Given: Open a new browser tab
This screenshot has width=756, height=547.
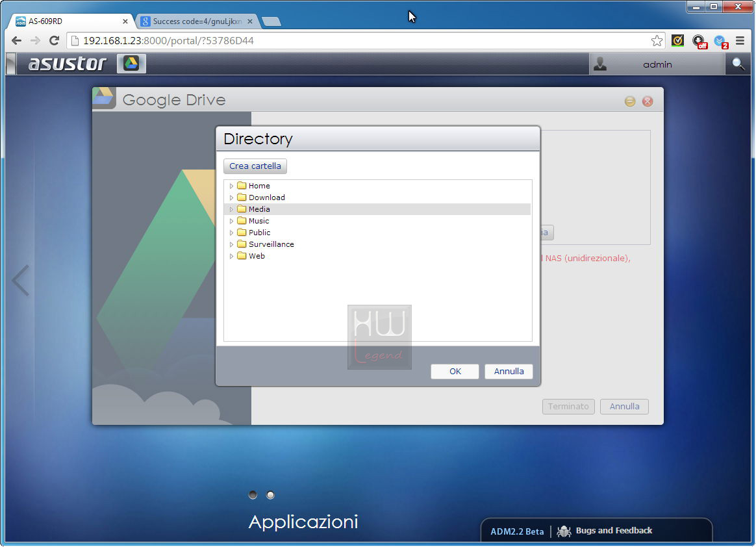Looking at the screenshot, I should pyautogui.click(x=271, y=21).
